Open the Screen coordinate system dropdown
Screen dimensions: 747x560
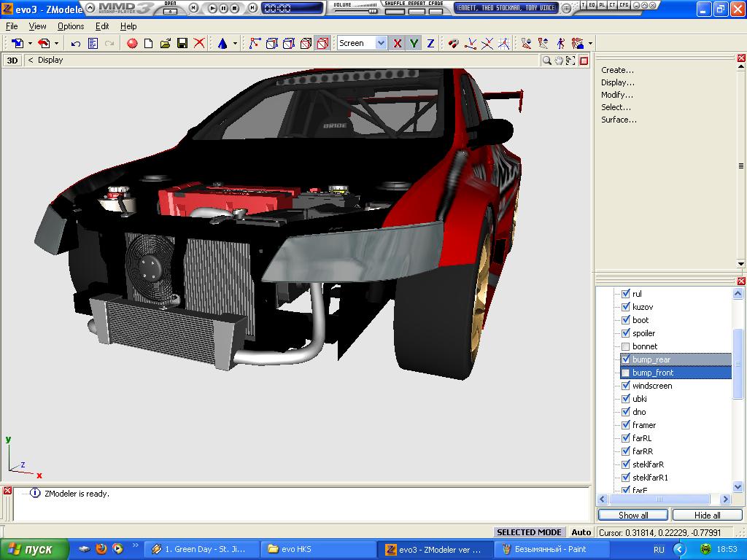tap(381, 44)
